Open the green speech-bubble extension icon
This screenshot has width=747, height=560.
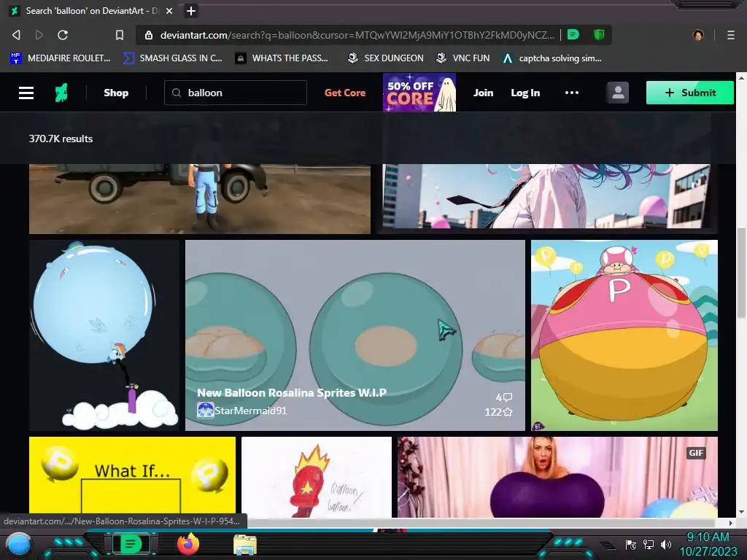click(573, 34)
